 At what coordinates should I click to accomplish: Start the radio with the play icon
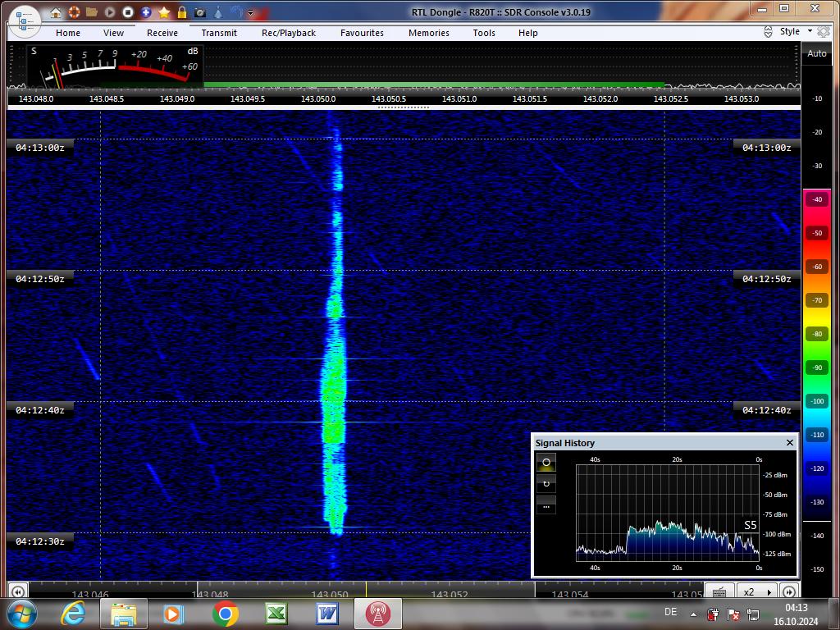[x=110, y=12]
